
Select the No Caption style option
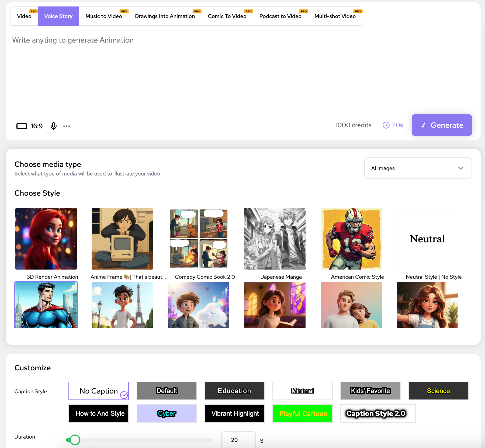pos(99,391)
